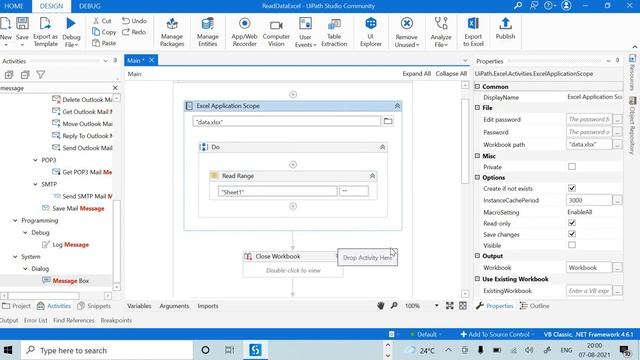The height and width of the screenshot is (360, 640).
Task: Collapse the Read Range activity
Action: click(x=372, y=176)
